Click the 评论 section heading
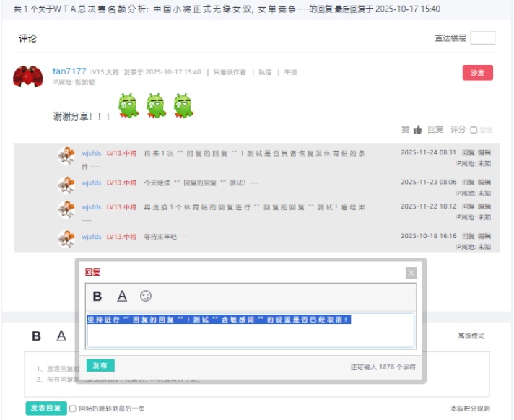The height and width of the screenshot is (420, 514). 27,39
